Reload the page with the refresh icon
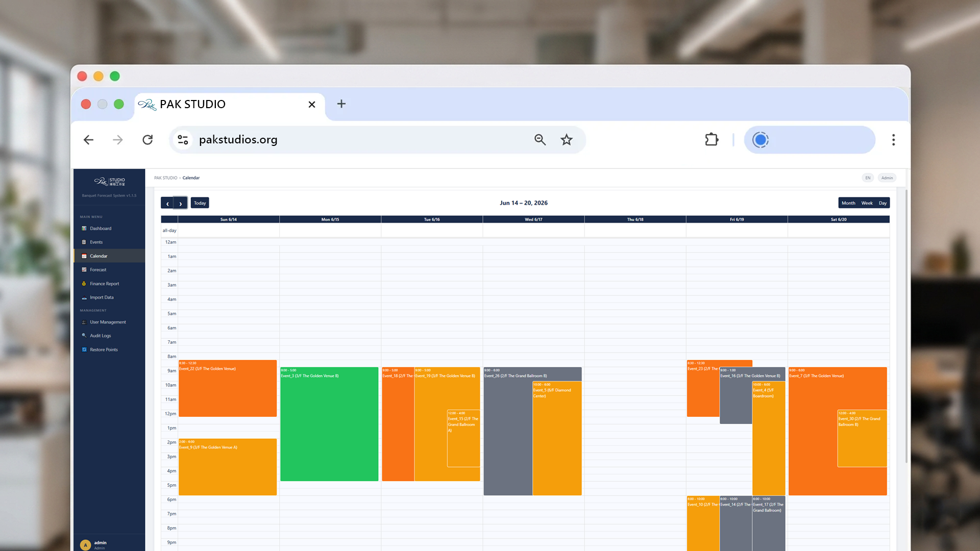 click(148, 140)
